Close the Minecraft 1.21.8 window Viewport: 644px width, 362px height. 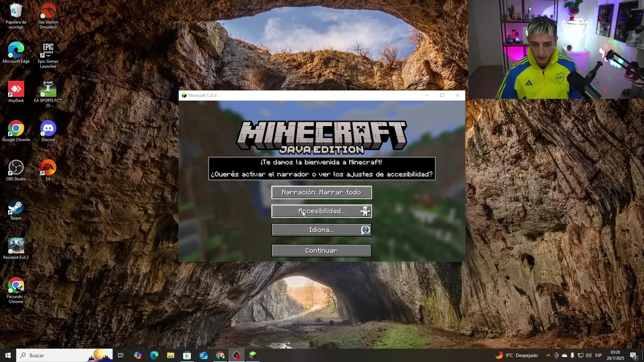457,95
